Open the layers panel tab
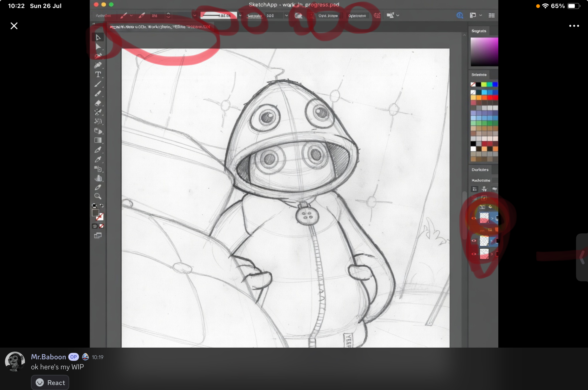 [x=480, y=170]
